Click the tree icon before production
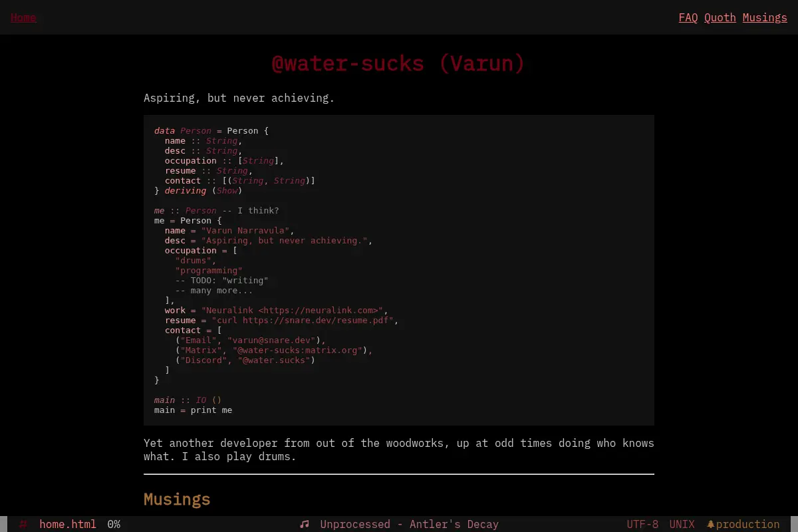Image resolution: width=798 pixels, height=532 pixels. pos(710,524)
